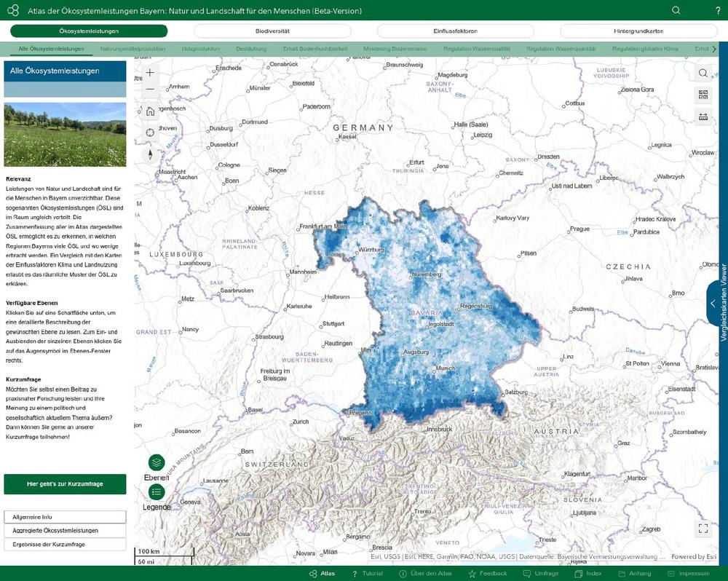Viewport: 728px width, 581px height.
Task: Reset map compass orientation to north
Action: [150, 154]
